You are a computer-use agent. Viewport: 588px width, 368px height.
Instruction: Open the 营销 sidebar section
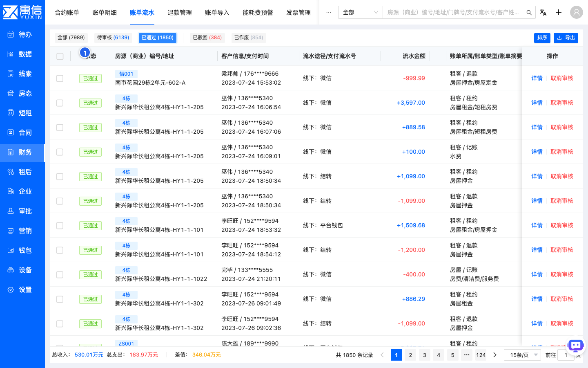pos(22,231)
